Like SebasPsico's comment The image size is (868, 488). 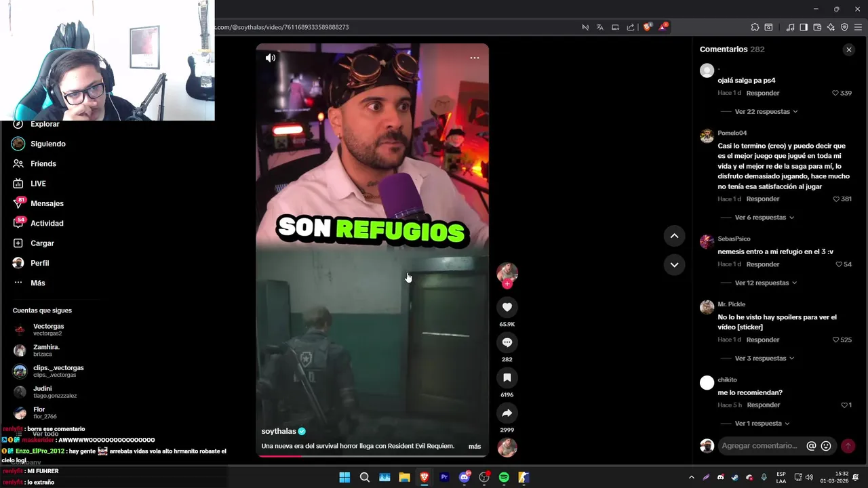tap(839, 264)
